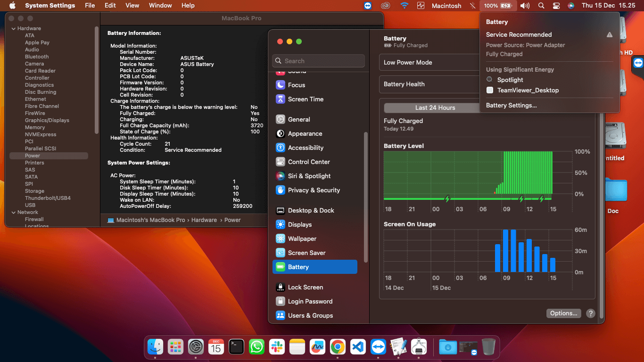This screenshot has width=644, height=362.
Task: Click the System Settings gear in the Dock
Action: click(x=196, y=347)
